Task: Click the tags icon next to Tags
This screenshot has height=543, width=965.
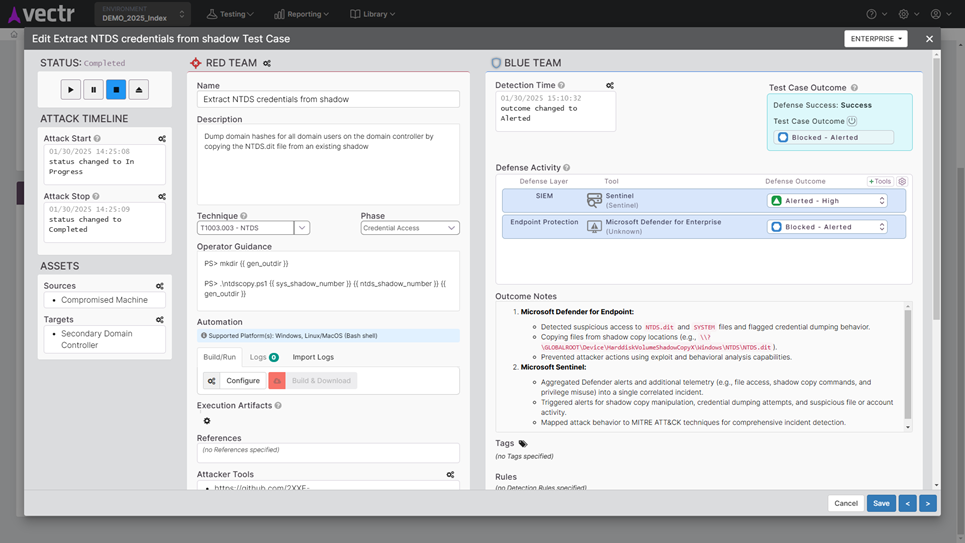Action: coord(523,443)
